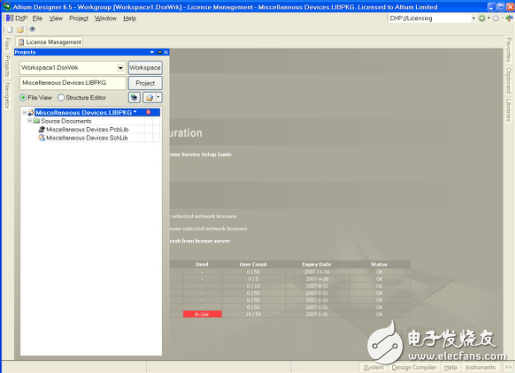Switch to the License Management tab
Image resolution: width=515 pixels, height=373 pixels.
tap(49, 42)
